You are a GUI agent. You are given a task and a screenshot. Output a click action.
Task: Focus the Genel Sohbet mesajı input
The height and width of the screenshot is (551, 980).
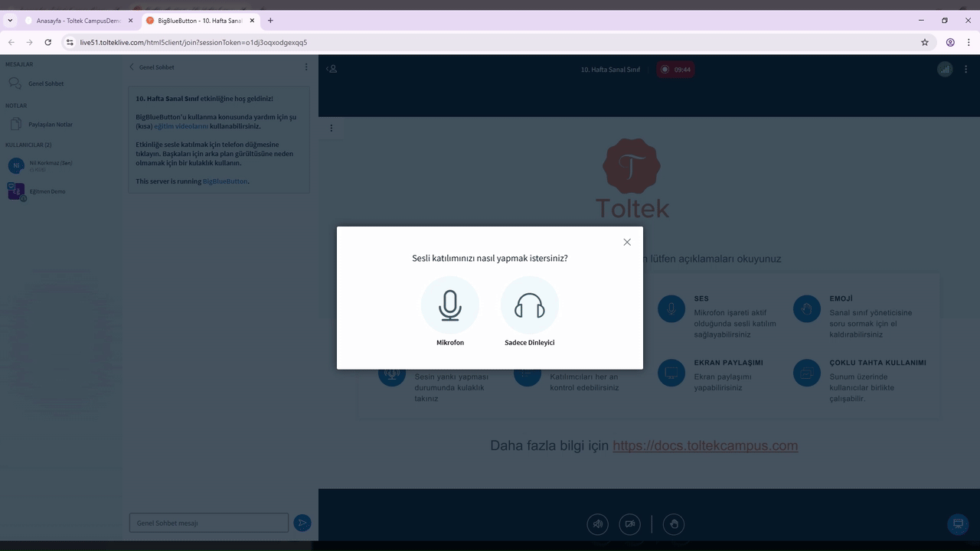click(209, 523)
